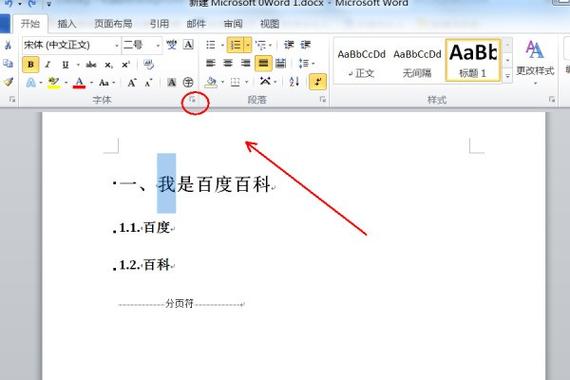Click the Cut scissors icon

coord(8,45)
